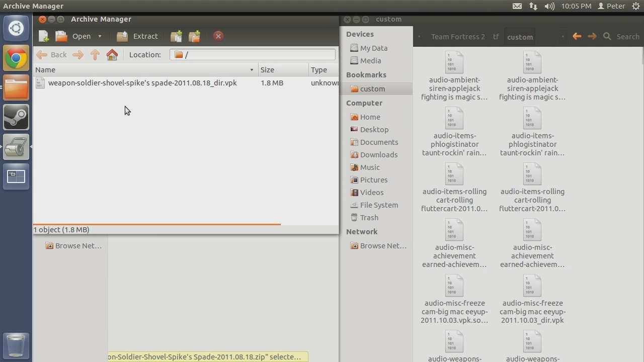Create a new archive in Archive Manager
Viewport: 644px width, 362px height.
(x=44, y=36)
